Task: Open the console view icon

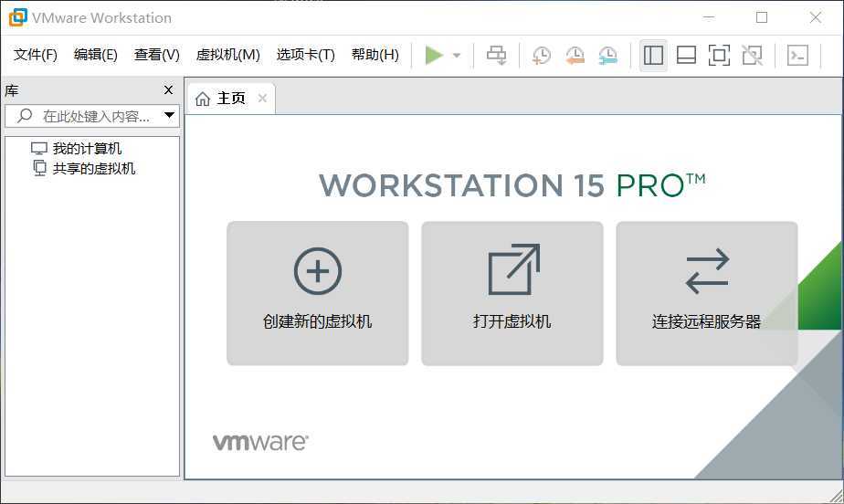Action: point(797,56)
